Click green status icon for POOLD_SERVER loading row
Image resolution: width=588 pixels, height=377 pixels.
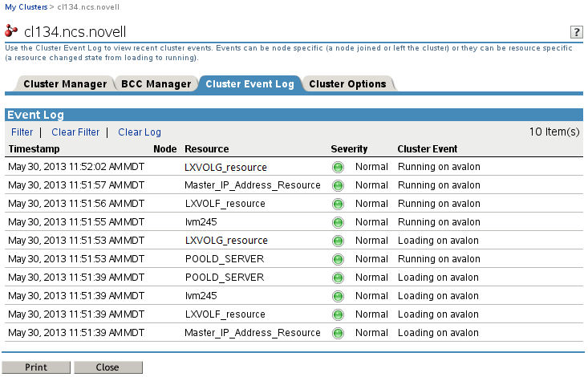click(338, 278)
